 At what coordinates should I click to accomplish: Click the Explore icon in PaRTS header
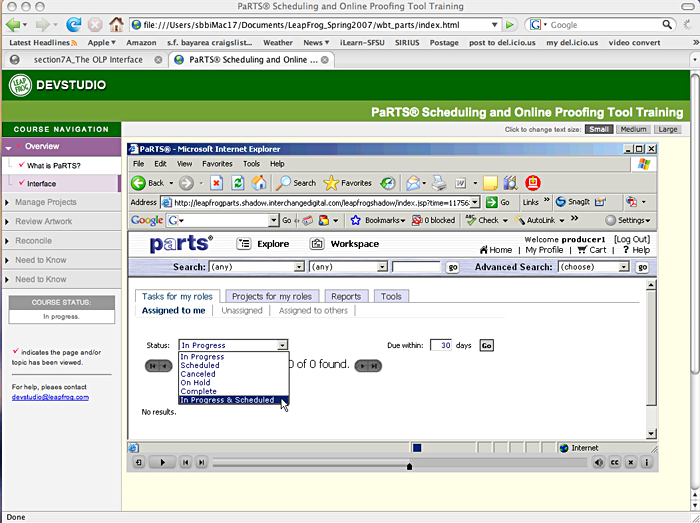tap(243, 244)
